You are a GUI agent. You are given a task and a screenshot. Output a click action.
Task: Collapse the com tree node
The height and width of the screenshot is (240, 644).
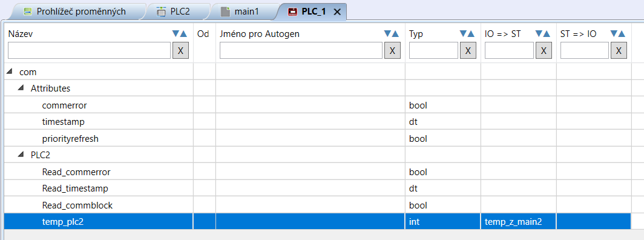point(9,72)
